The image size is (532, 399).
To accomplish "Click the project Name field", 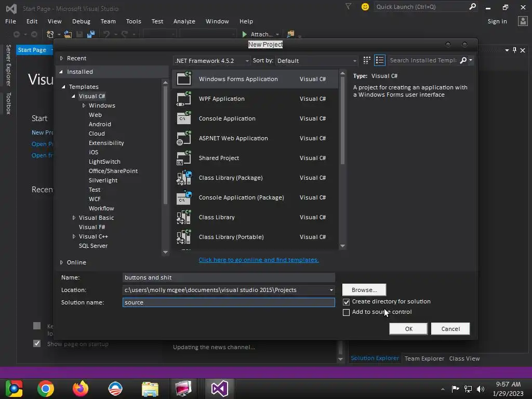I will point(229,277).
